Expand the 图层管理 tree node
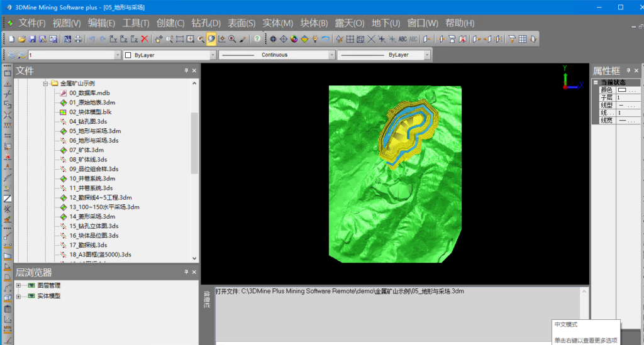Screen dimensions: 644x345 click(x=18, y=285)
